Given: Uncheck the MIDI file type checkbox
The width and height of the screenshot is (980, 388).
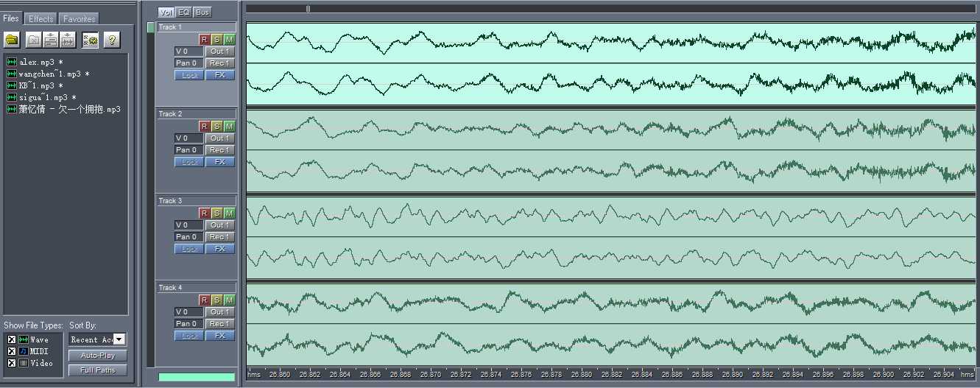Looking at the screenshot, I should (x=12, y=351).
